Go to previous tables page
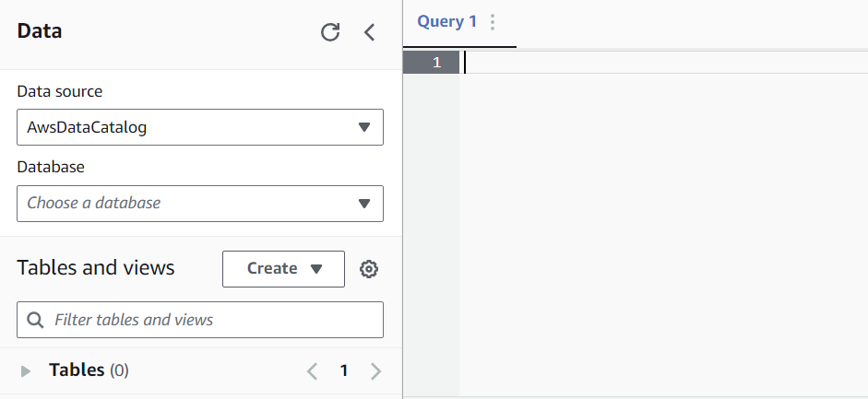 coord(312,370)
